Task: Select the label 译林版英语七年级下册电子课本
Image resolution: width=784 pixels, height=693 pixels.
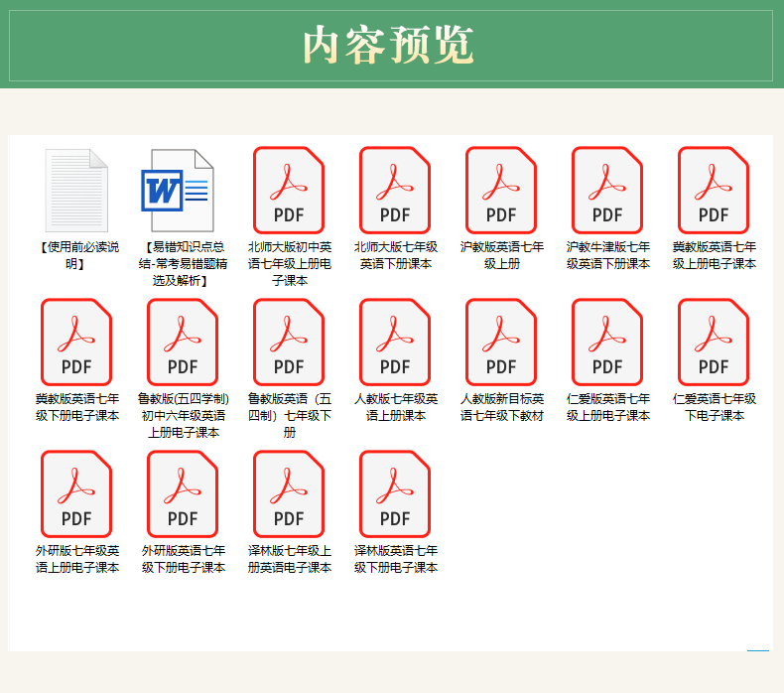Action: pyautogui.click(x=396, y=559)
